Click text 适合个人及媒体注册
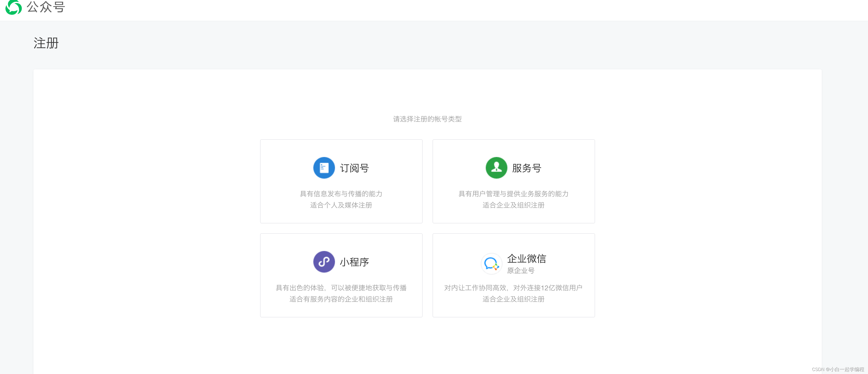Screen dimensions: 868x374 (341, 205)
